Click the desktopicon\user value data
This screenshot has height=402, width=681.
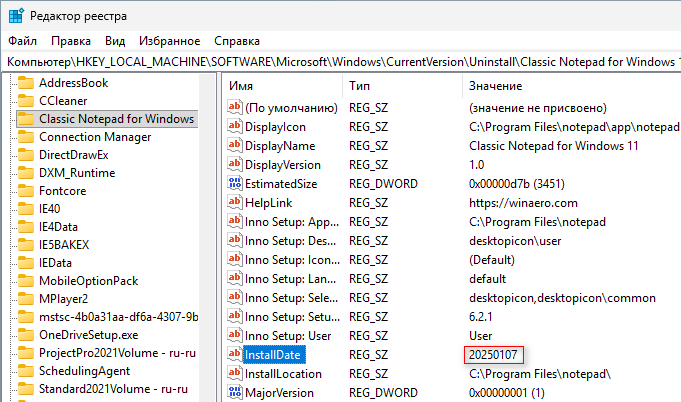pos(515,241)
